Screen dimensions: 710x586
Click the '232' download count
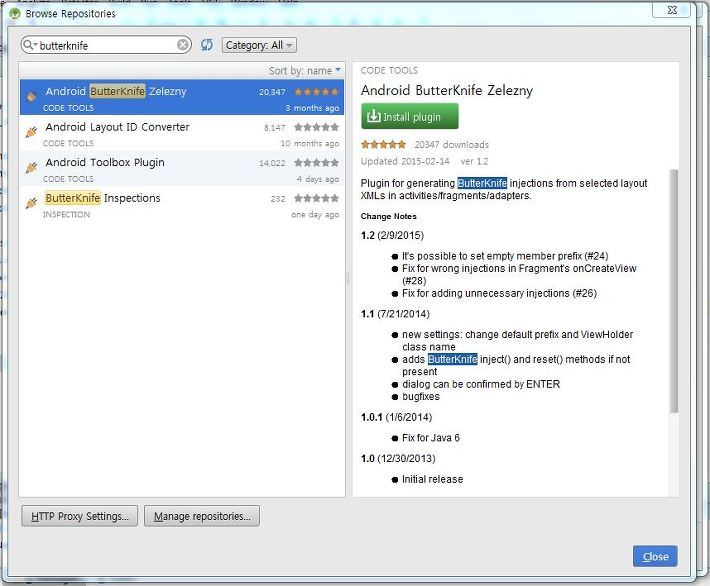pos(278,199)
